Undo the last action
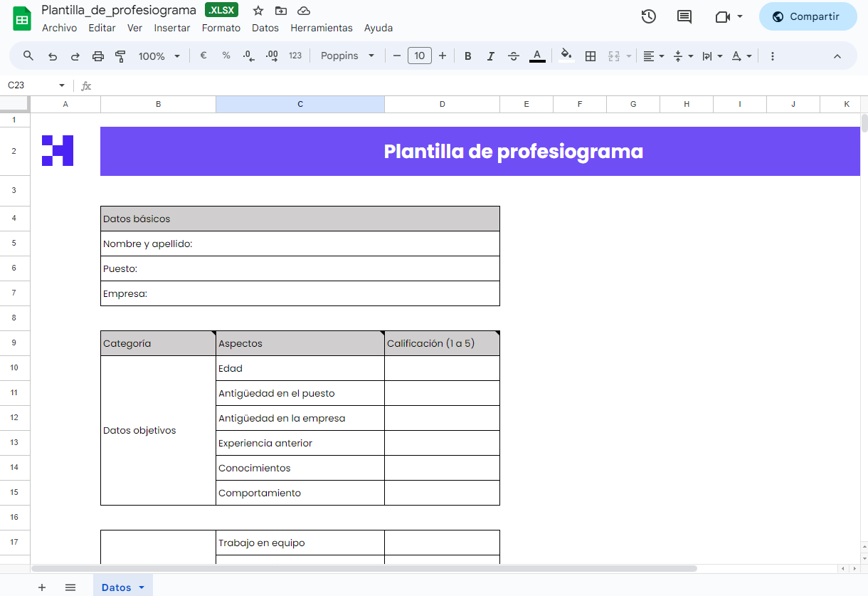868x596 pixels. click(x=52, y=56)
